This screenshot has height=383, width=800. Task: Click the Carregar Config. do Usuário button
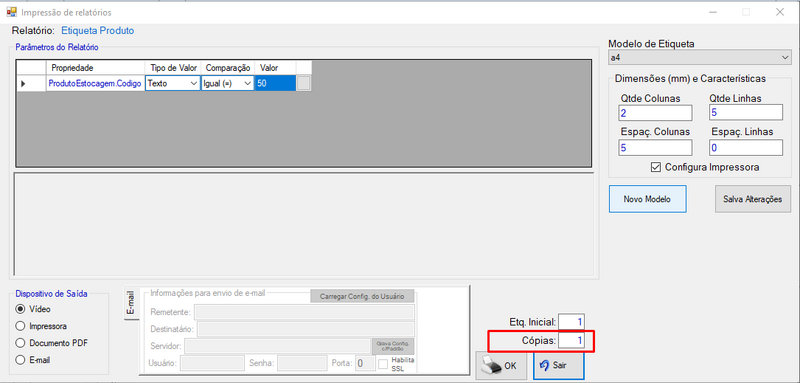coord(362,296)
